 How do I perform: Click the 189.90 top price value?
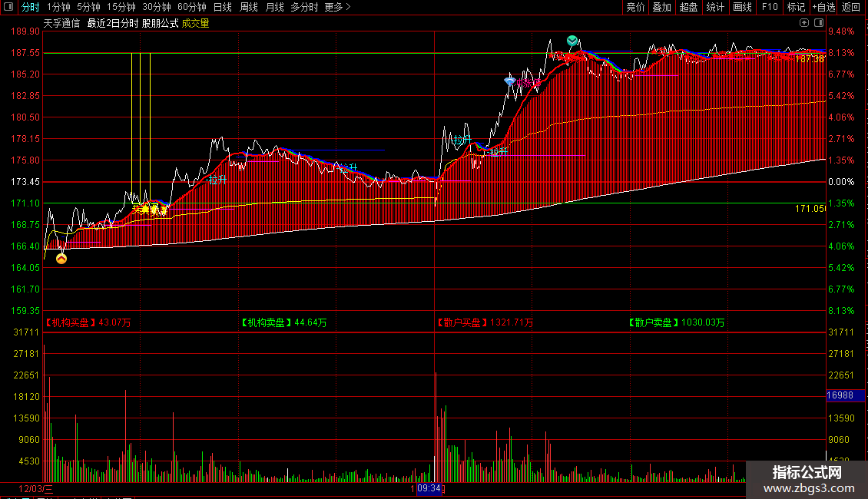pyautogui.click(x=25, y=31)
